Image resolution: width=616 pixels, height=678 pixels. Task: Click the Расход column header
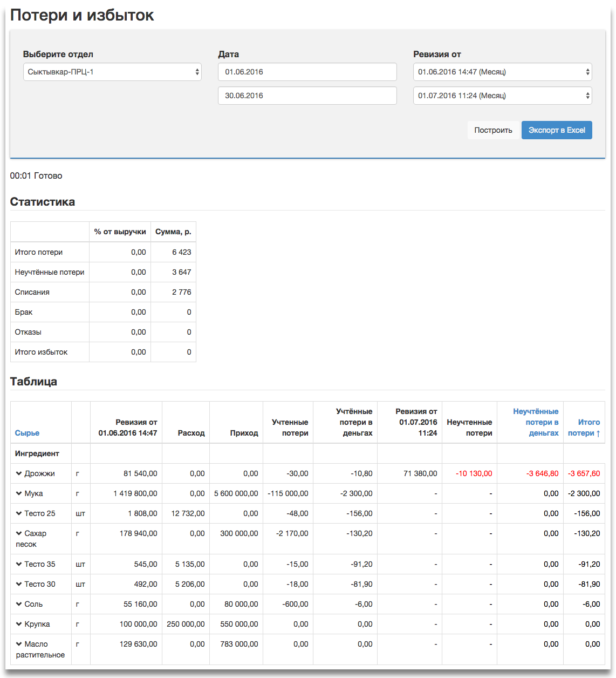click(191, 433)
